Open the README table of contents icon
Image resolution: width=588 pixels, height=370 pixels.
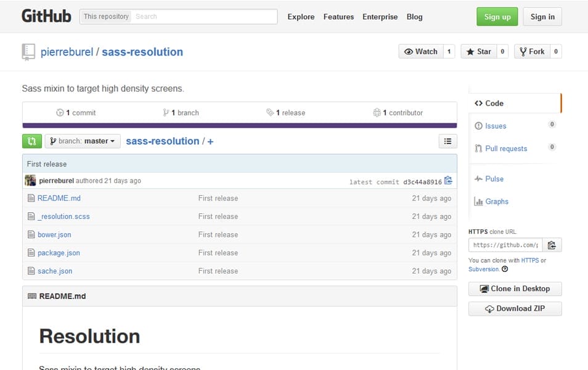pyautogui.click(x=447, y=141)
